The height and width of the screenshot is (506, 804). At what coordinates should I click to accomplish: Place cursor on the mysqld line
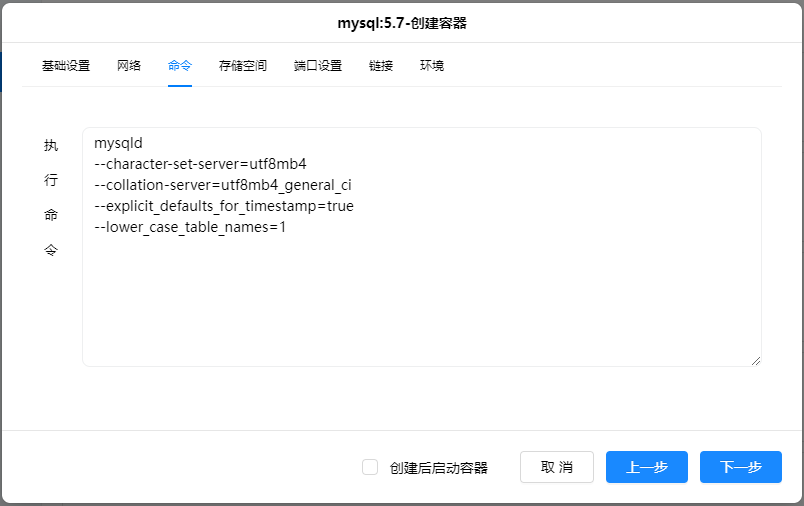119,143
